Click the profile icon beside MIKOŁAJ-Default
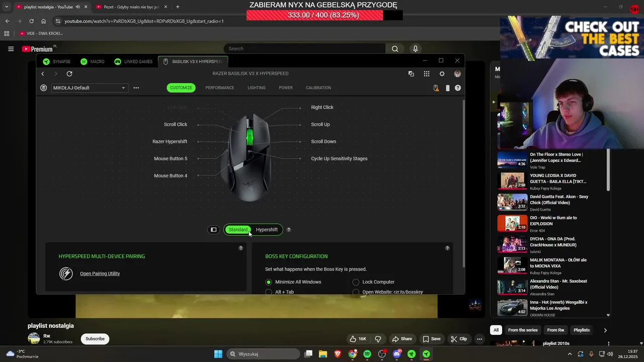This screenshot has width=644, height=362. (x=44, y=88)
